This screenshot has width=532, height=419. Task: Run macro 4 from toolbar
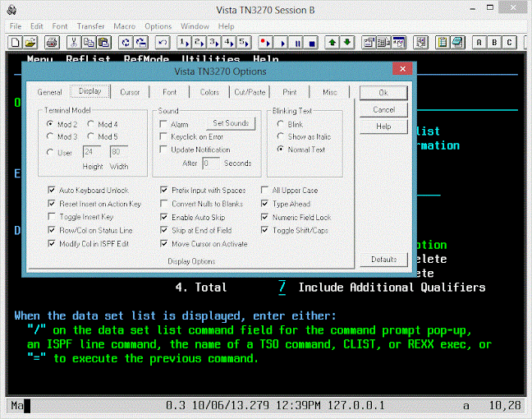click(x=229, y=43)
